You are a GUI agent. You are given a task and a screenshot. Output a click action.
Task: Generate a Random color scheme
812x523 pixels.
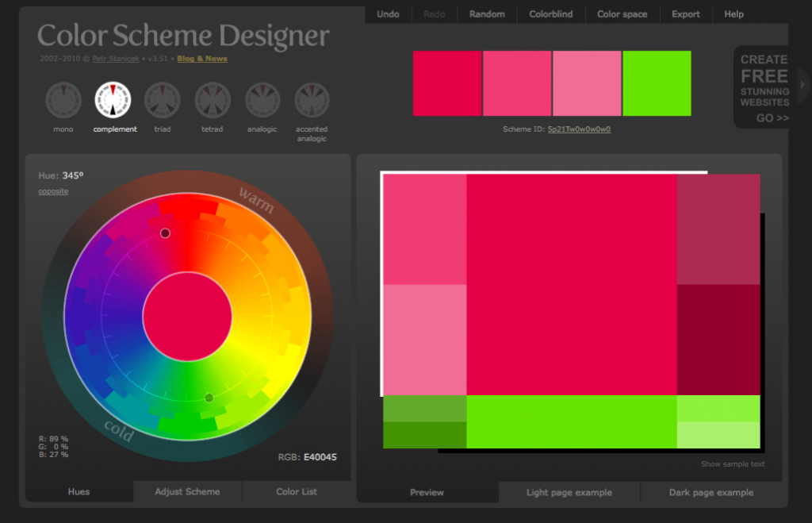pyautogui.click(x=487, y=14)
